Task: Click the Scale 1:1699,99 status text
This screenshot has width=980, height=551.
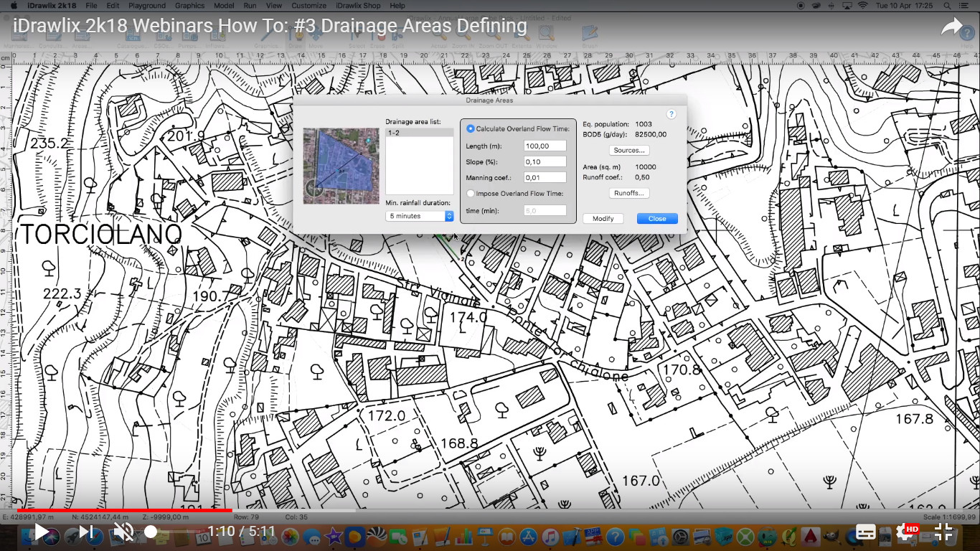Action: pyautogui.click(x=949, y=517)
